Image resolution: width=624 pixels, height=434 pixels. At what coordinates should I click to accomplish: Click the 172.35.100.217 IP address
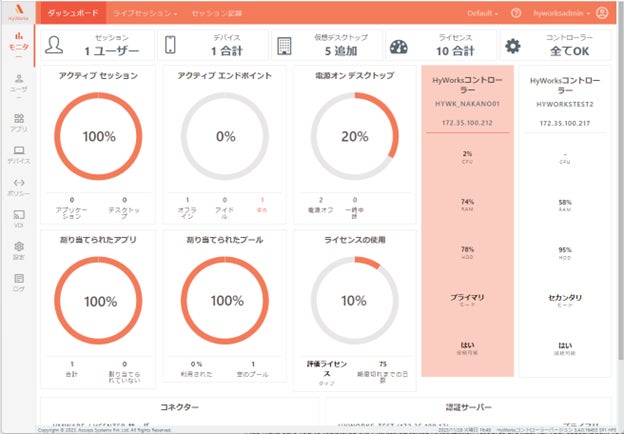[x=565, y=123]
